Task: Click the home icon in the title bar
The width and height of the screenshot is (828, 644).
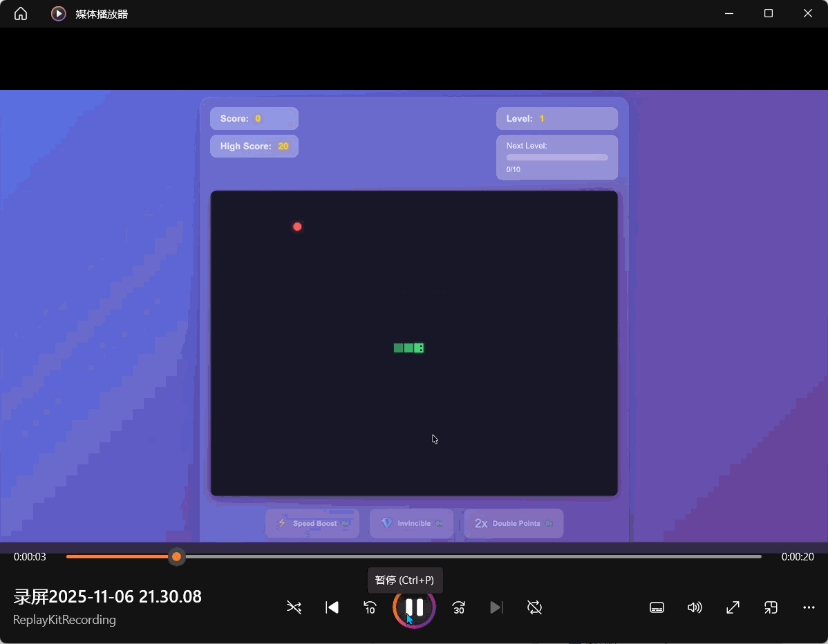Action: tap(20, 13)
